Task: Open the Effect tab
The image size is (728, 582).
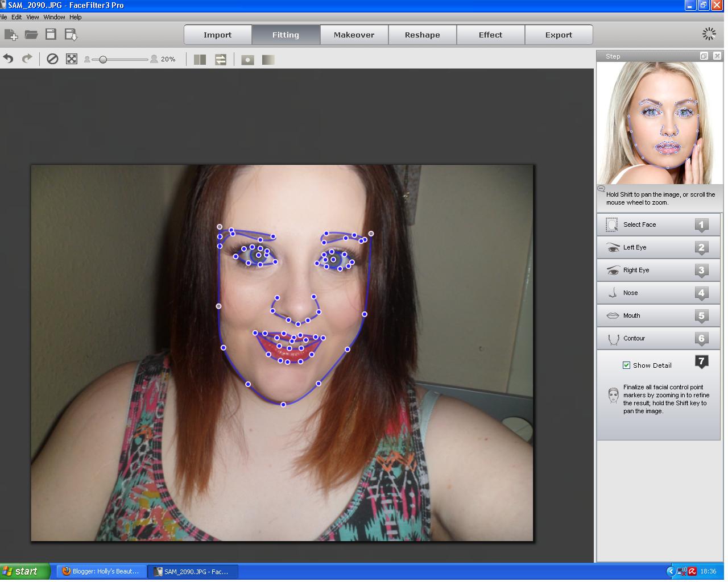Action: tap(490, 35)
